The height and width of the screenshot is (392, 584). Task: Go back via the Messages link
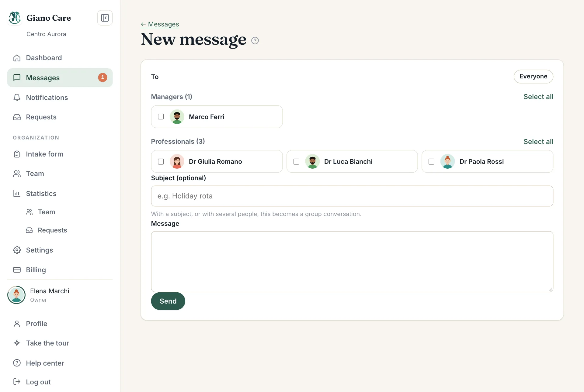(x=160, y=24)
